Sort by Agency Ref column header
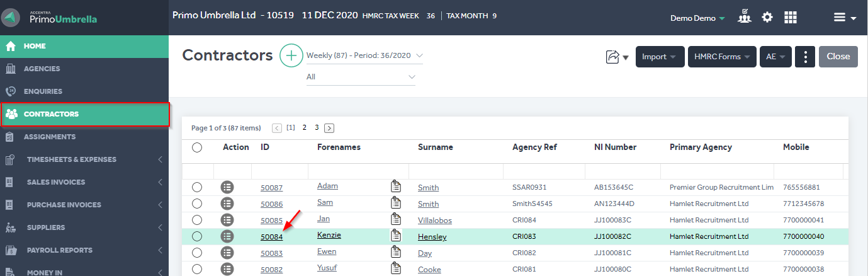The width and height of the screenshot is (868, 276). (x=534, y=147)
